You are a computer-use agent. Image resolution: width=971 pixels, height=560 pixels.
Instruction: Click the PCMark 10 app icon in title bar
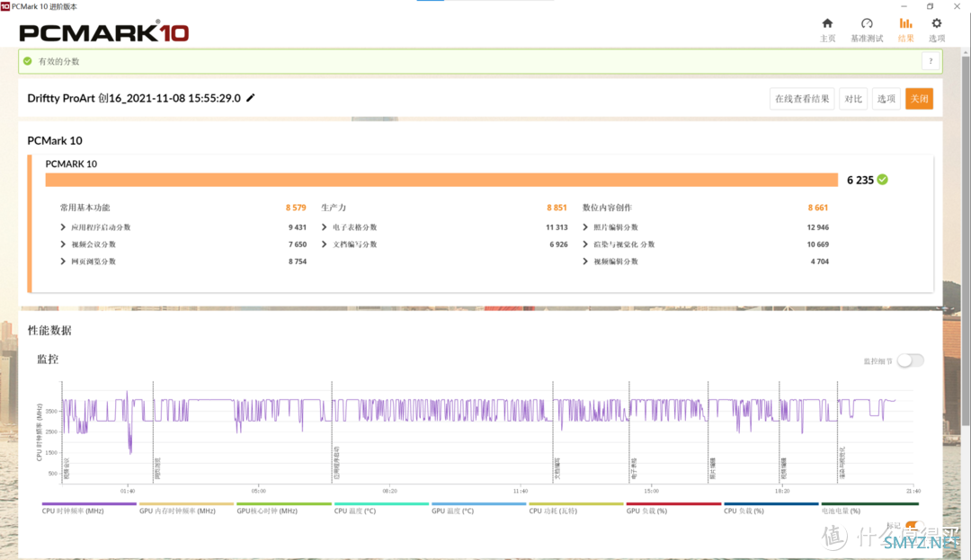5,6
